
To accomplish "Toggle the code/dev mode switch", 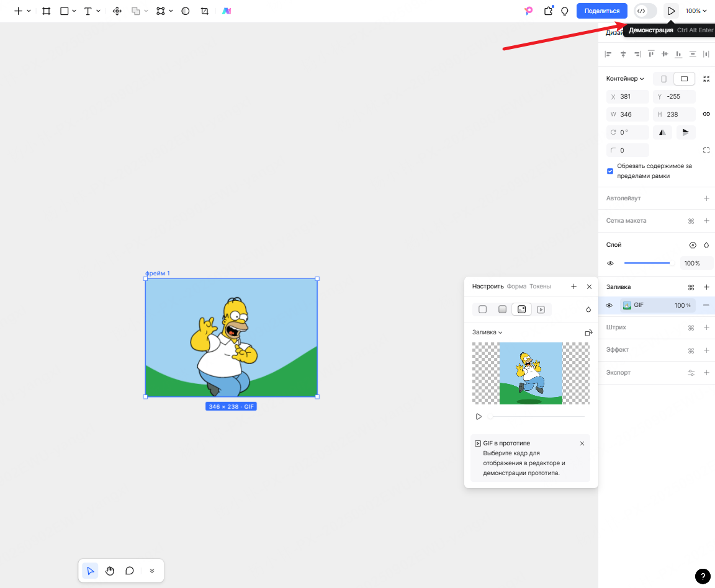I will 645,11.
